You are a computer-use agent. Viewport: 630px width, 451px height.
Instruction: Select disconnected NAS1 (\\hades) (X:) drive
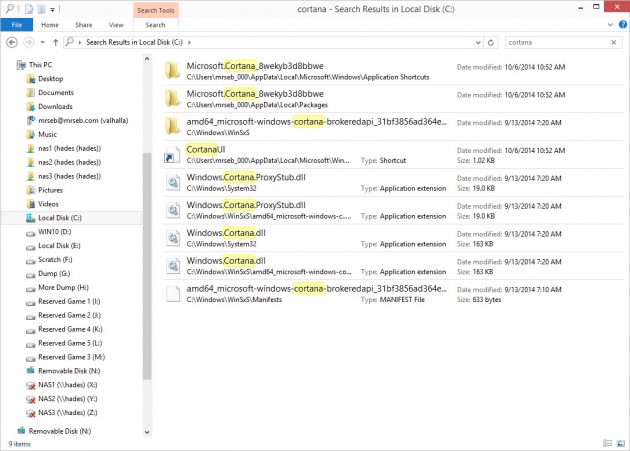point(68,385)
